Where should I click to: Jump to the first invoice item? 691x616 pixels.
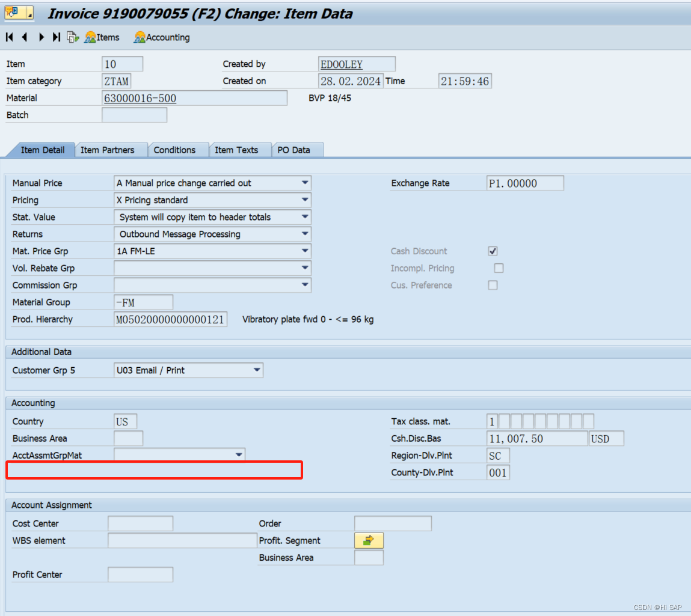(x=8, y=37)
